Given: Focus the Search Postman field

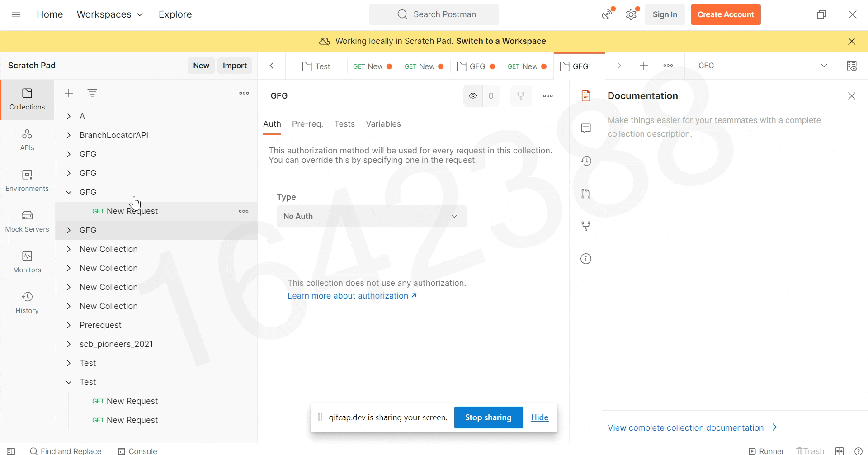Looking at the screenshot, I should 434,14.
